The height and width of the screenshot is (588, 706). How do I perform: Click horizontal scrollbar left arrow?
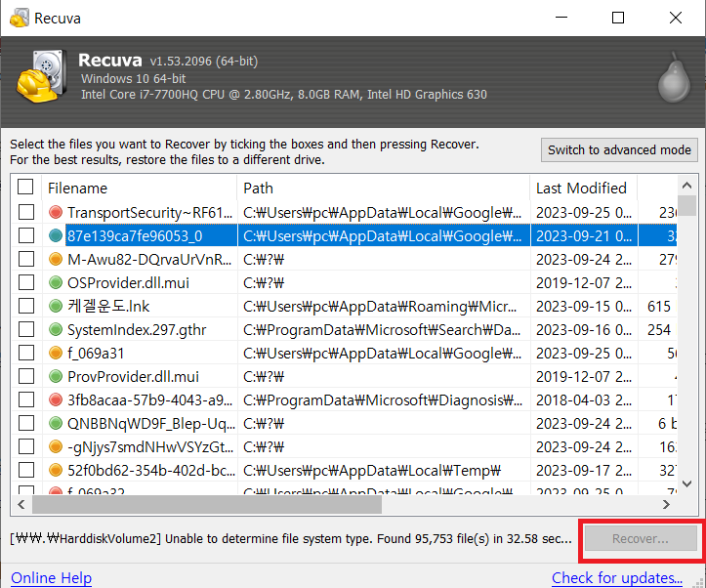21,504
